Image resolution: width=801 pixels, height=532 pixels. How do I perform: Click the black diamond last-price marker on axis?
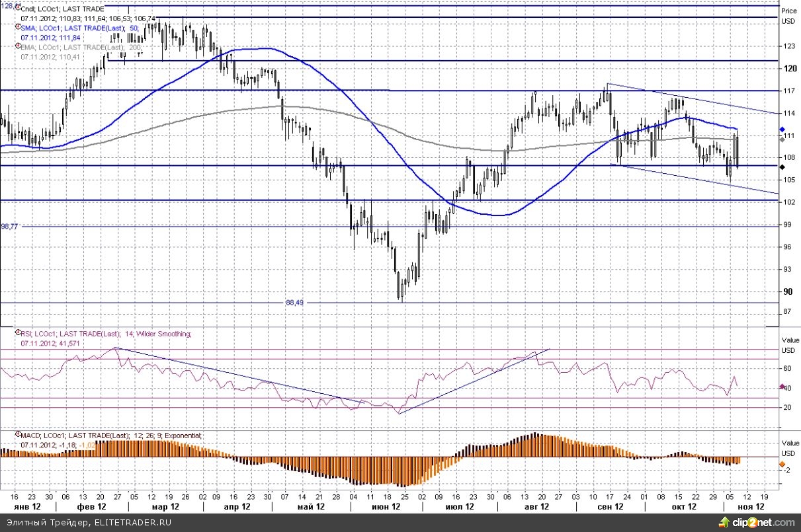coord(782,168)
